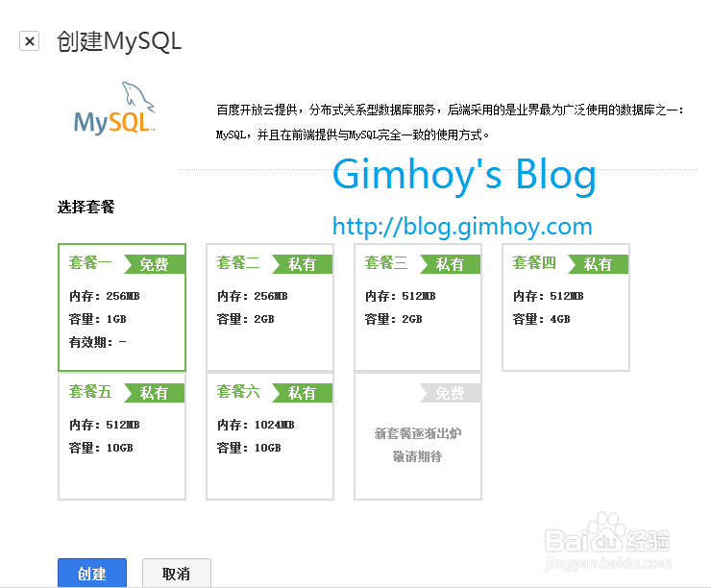This screenshot has height=588, width=711.
Task: Select the free 套餐一 plan card
Action: [122, 307]
